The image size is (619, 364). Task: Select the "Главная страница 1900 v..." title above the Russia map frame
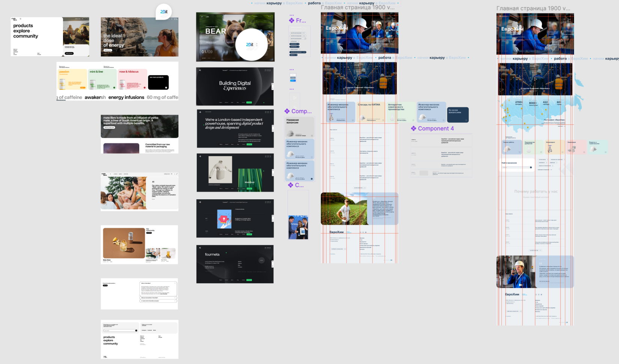(x=533, y=8)
